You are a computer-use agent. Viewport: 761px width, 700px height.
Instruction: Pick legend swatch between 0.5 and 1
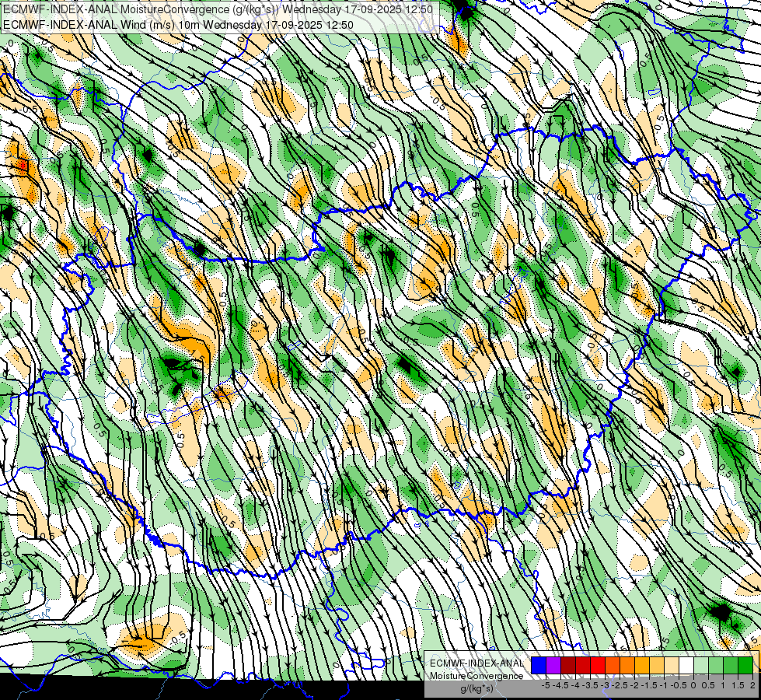tap(716, 665)
